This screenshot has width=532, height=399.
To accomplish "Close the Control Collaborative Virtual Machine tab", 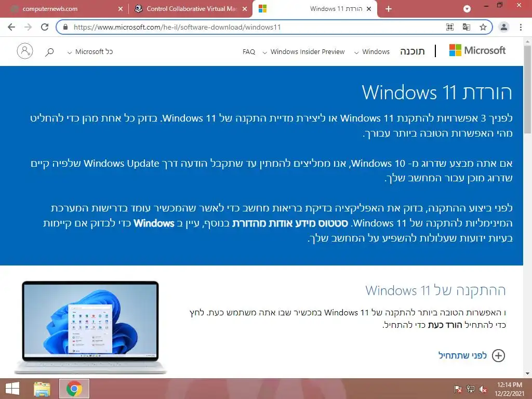I will [x=245, y=9].
